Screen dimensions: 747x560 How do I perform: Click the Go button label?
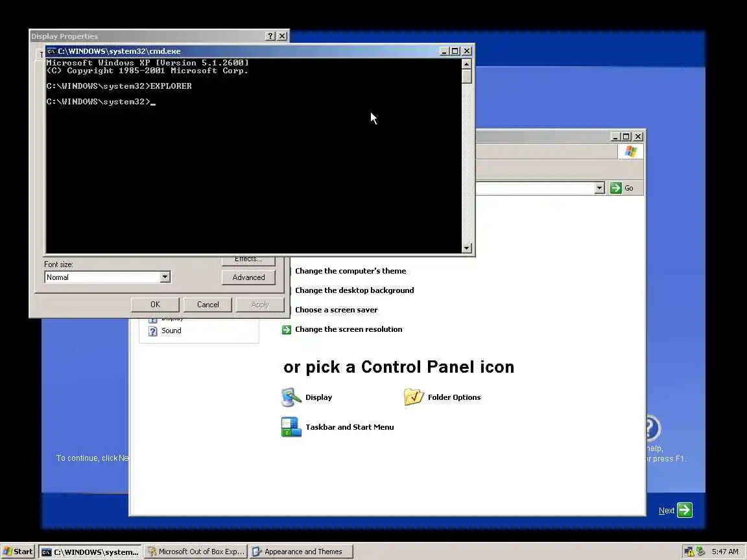629,189
